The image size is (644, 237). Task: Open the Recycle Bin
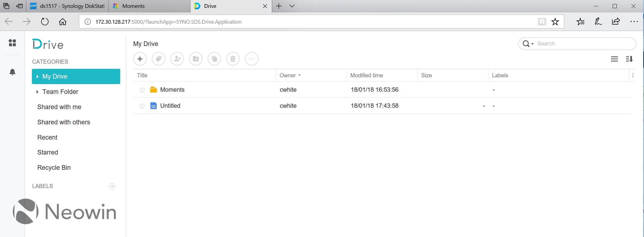click(x=54, y=168)
